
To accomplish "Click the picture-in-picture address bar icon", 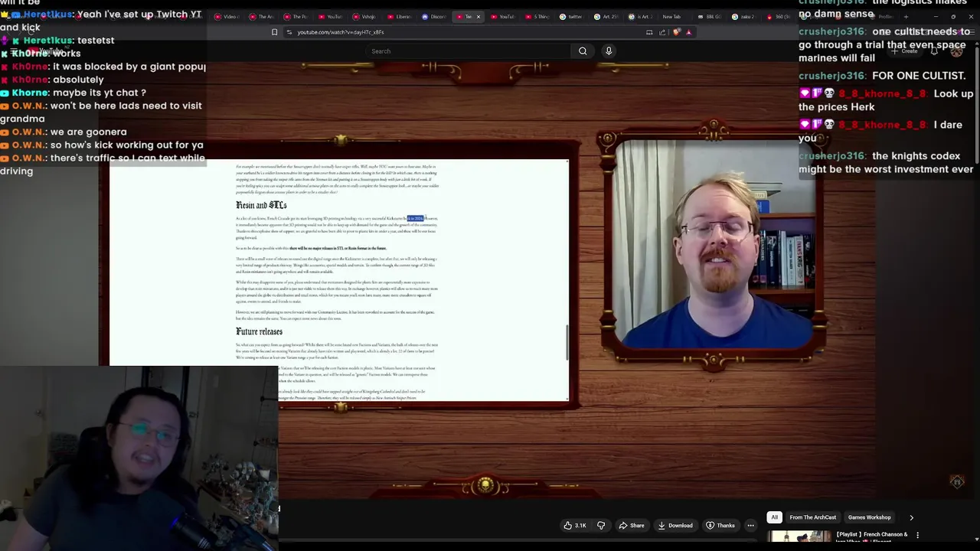I will tap(649, 32).
